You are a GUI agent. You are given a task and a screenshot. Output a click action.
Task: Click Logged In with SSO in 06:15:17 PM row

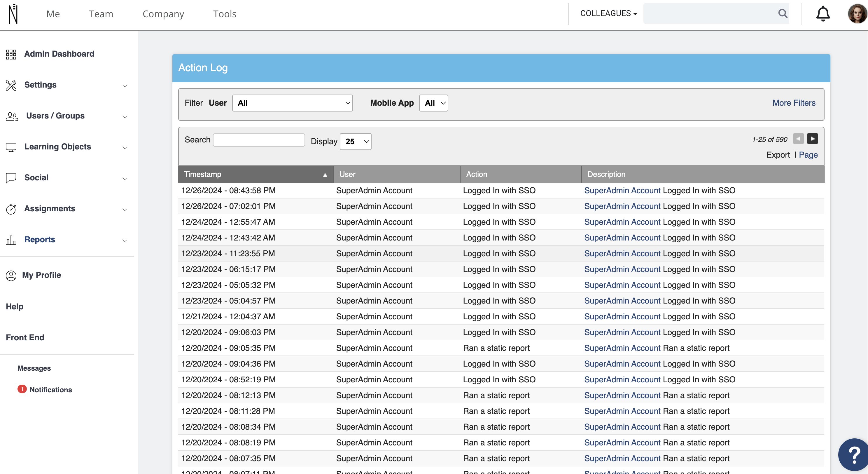(x=499, y=269)
